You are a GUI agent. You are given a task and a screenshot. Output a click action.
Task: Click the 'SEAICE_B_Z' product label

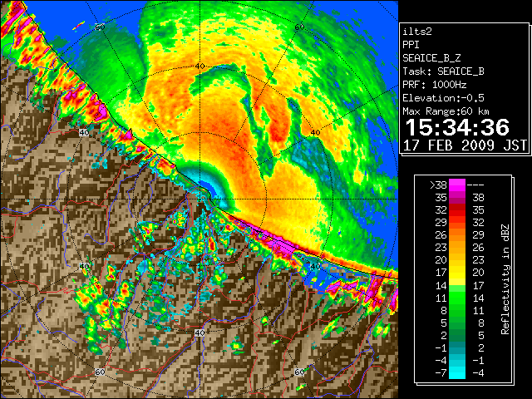431,58
